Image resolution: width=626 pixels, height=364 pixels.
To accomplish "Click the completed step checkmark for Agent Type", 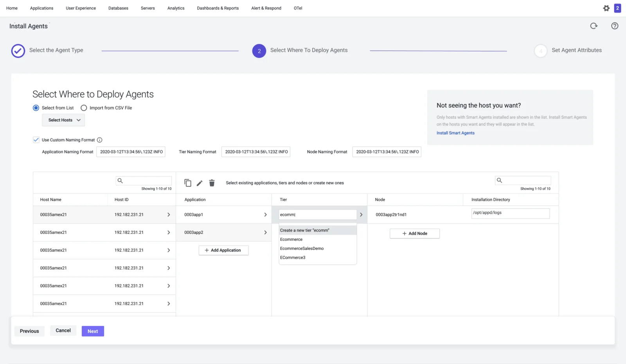I will click(18, 51).
